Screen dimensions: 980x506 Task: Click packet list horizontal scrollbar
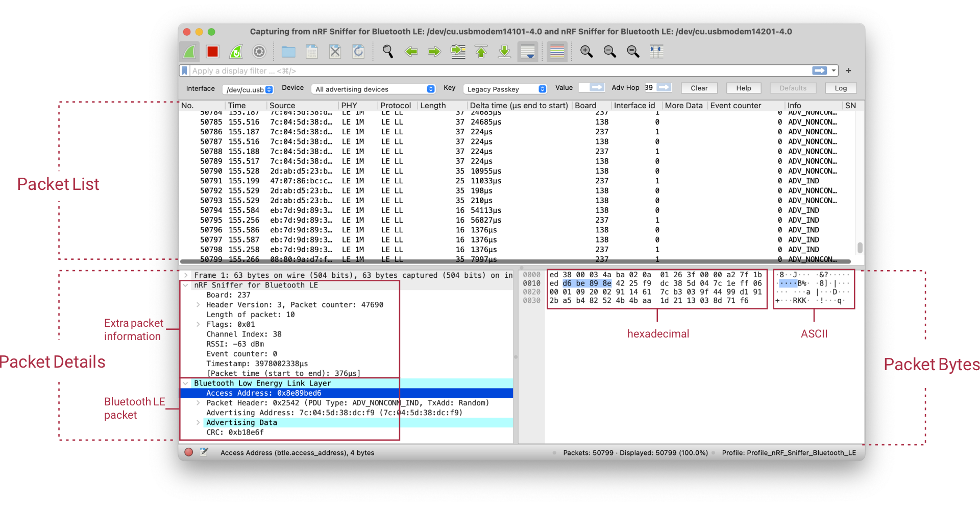516,261
